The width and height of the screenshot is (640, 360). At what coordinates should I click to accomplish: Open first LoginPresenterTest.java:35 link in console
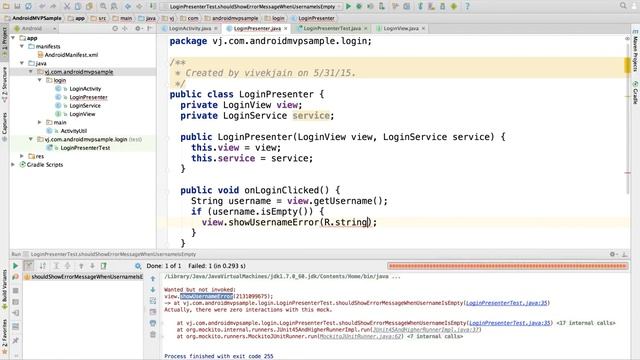507,303
